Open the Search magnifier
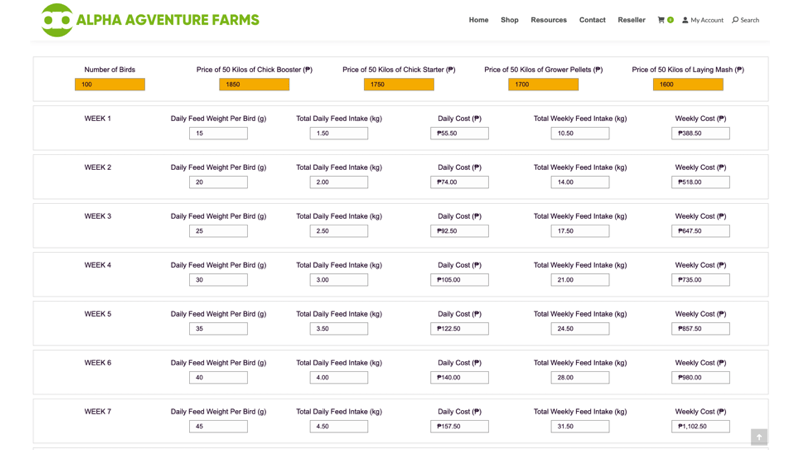Viewport: 800px width, 450px height. tap(735, 20)
